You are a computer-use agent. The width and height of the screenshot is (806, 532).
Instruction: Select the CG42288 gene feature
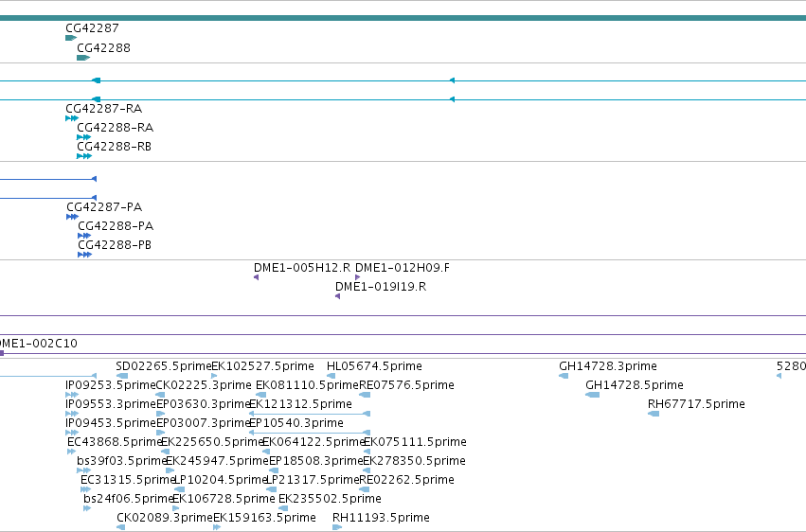point(103,47)
